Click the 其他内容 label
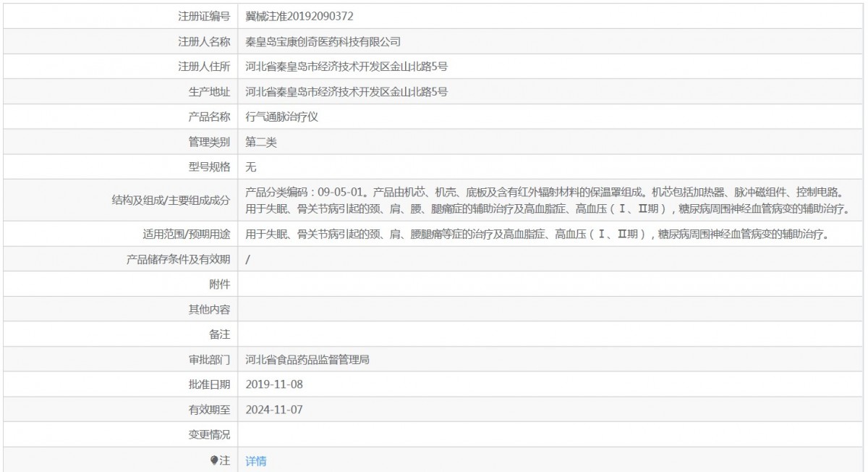 [x=209, y=309]
